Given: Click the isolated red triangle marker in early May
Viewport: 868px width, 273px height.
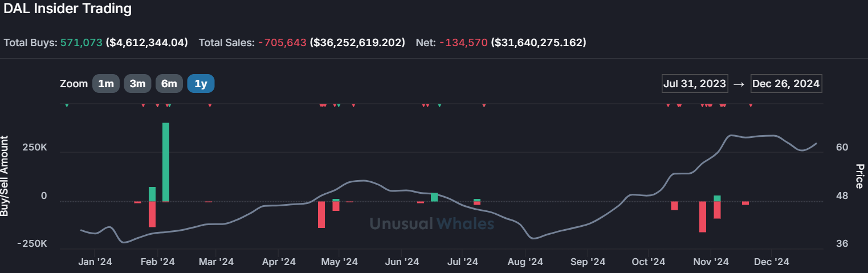Looking at the screenshot, I should [x=353, y=105].
